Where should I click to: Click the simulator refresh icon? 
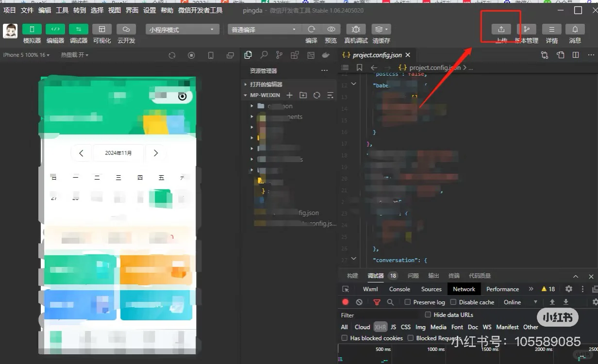coord(172,55)
